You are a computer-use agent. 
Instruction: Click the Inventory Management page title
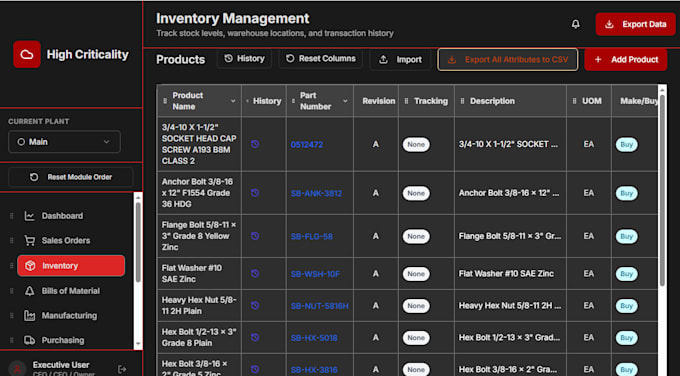click(x=232, y=18)
